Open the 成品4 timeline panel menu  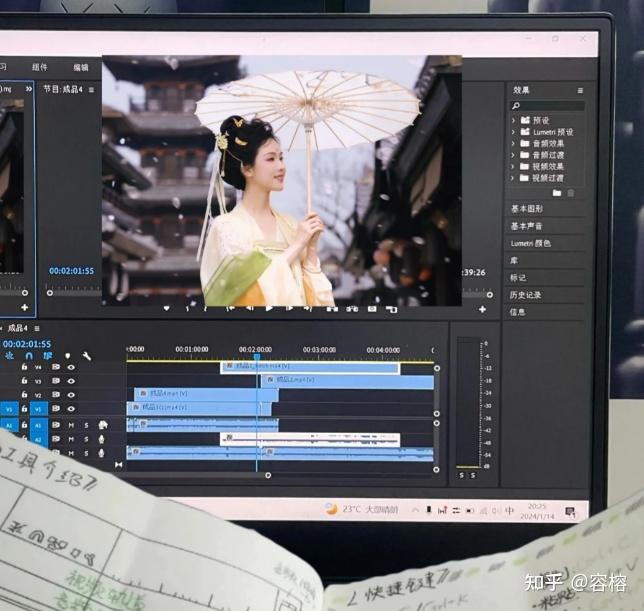[37, 328]
